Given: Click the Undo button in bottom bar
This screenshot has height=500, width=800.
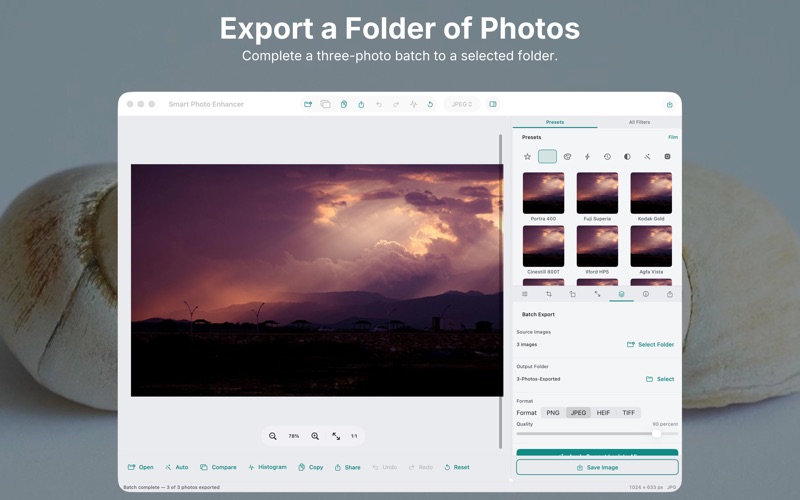Looking at the screenshot, I should point(385,467).
